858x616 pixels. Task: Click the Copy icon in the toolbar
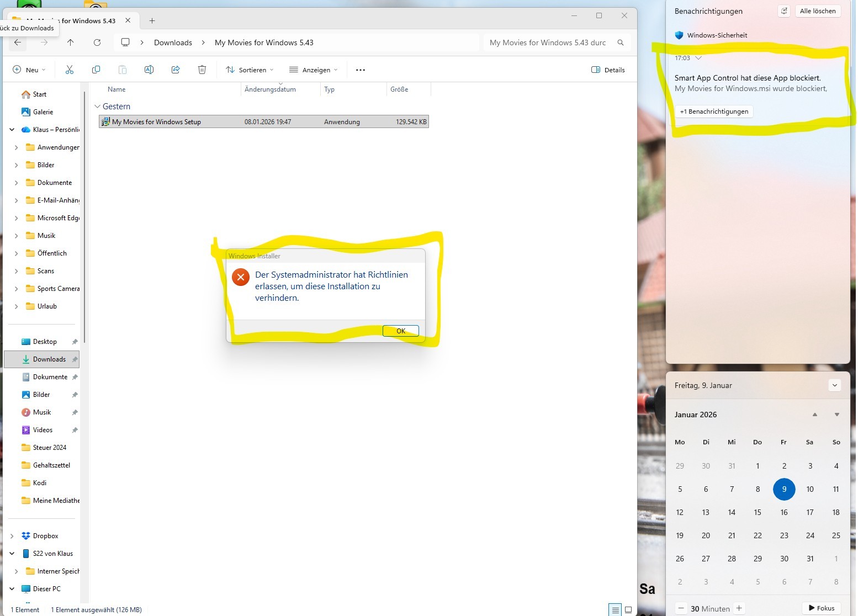pos(96,70)
